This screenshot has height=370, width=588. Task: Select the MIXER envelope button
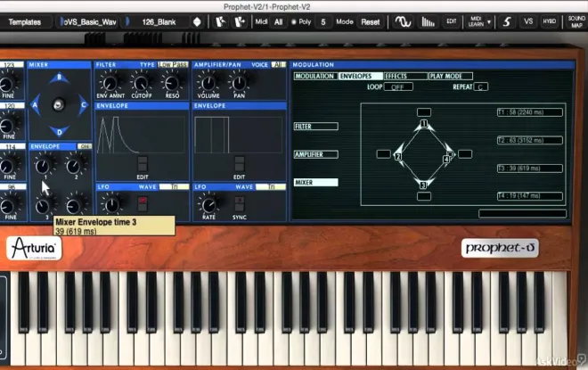(315, 183)
